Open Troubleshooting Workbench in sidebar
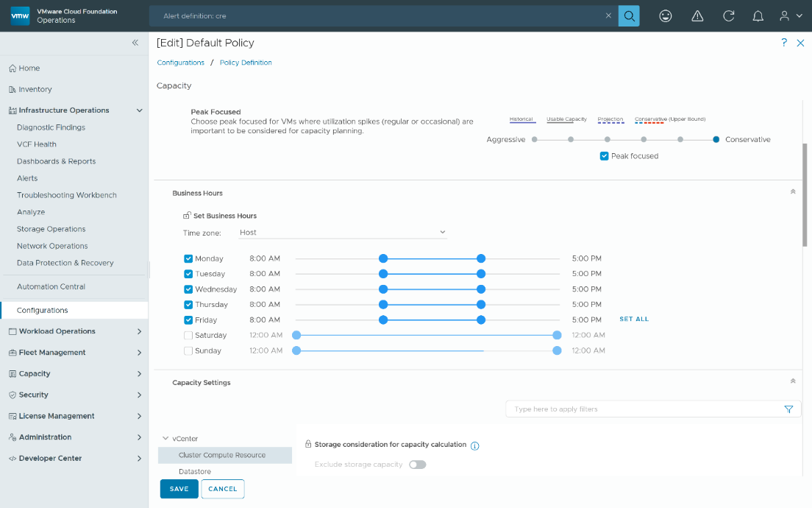Image resolution: width=812 pixels, height=508 pixels. (x=67, y=195)
